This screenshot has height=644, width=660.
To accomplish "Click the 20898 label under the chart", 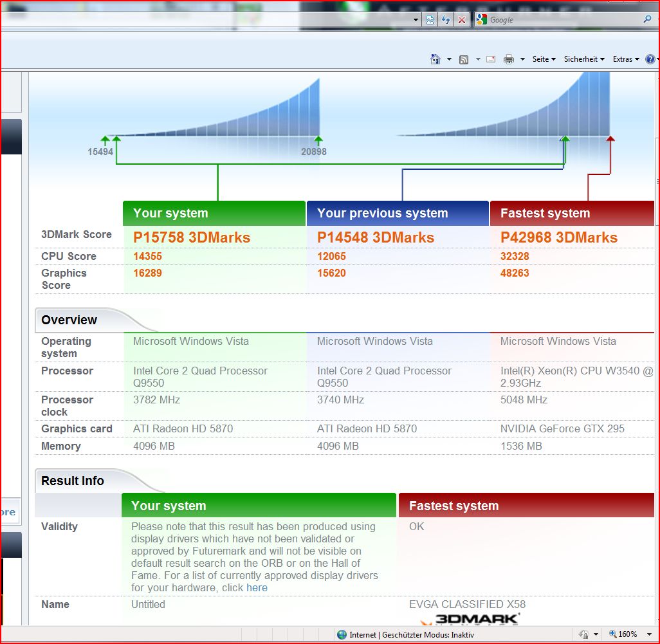I will tap(313, 152).
